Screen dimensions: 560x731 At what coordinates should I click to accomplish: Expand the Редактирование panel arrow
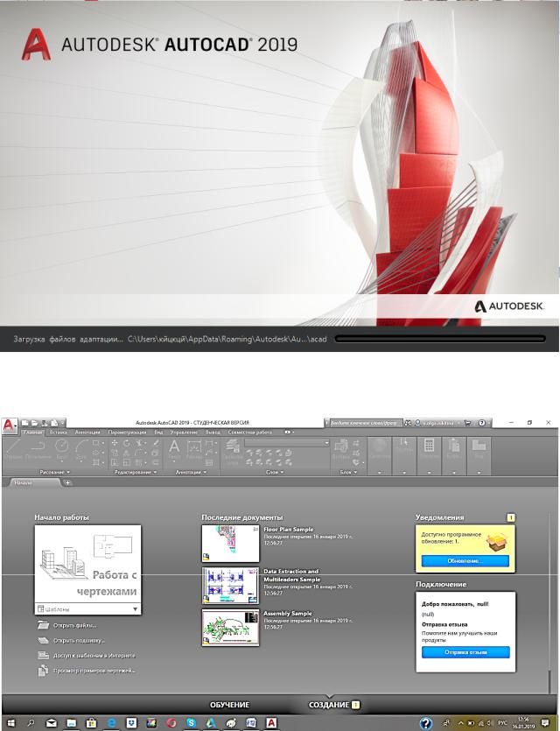point(155,472)
